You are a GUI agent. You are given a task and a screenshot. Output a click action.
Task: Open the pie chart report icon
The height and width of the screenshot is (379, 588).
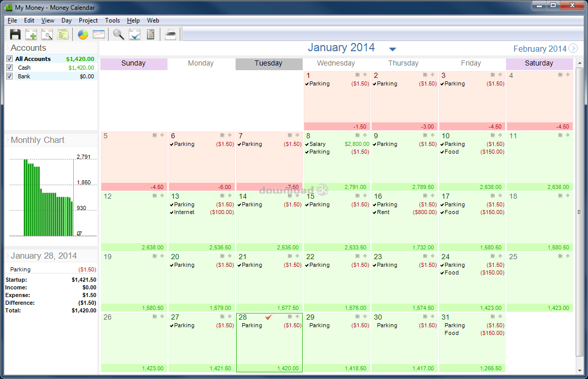[x=83, y=34]
